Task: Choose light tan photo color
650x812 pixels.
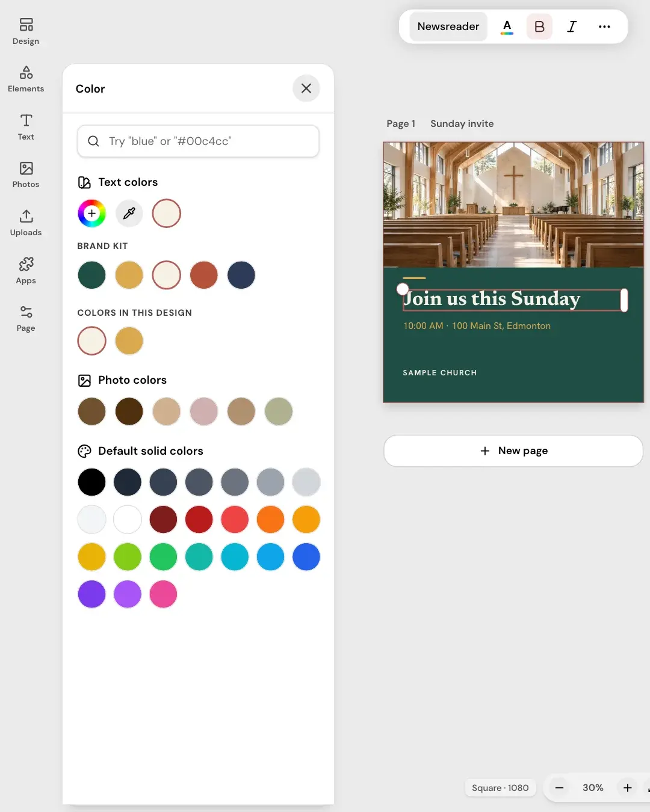Action: (x=167, y=412)
